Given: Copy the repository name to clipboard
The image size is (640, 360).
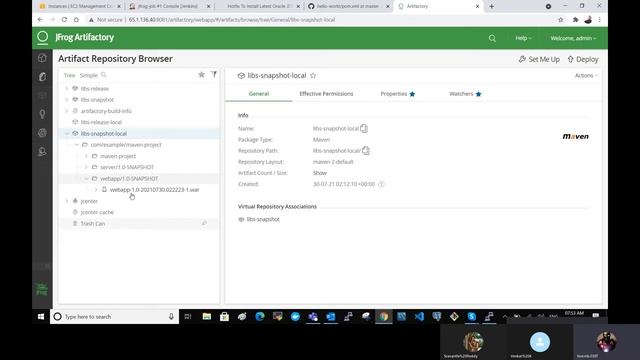Looking at the screenshot, I should [364, 129].
